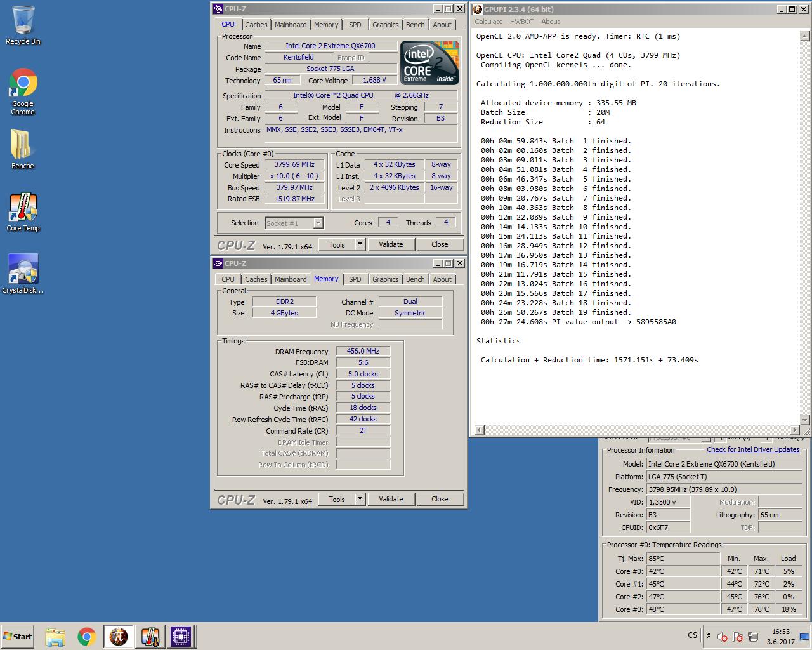The height and width of the screenshot is (650, 812).
Task: Activate CPU-Z taskbar icon
Action: [181, 636]
